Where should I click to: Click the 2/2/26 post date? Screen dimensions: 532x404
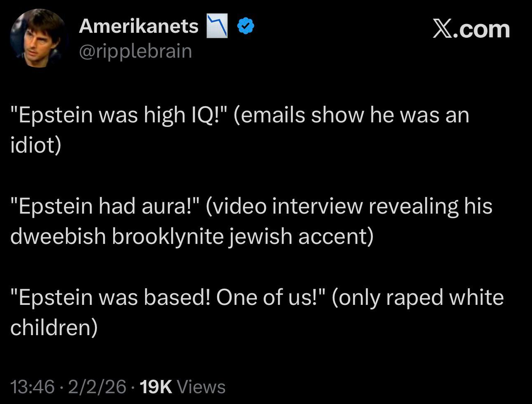(x=97, y=387)
